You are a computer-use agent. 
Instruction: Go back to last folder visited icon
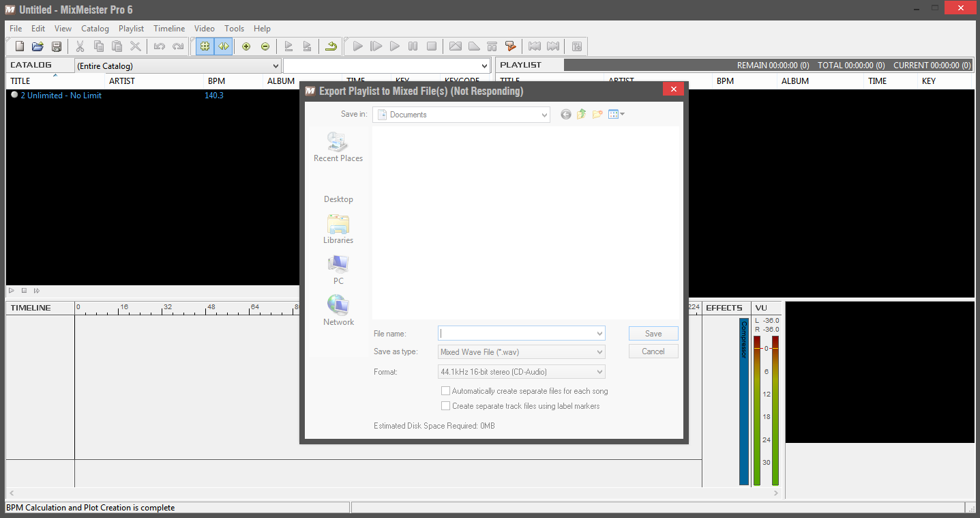click(566, 115)
